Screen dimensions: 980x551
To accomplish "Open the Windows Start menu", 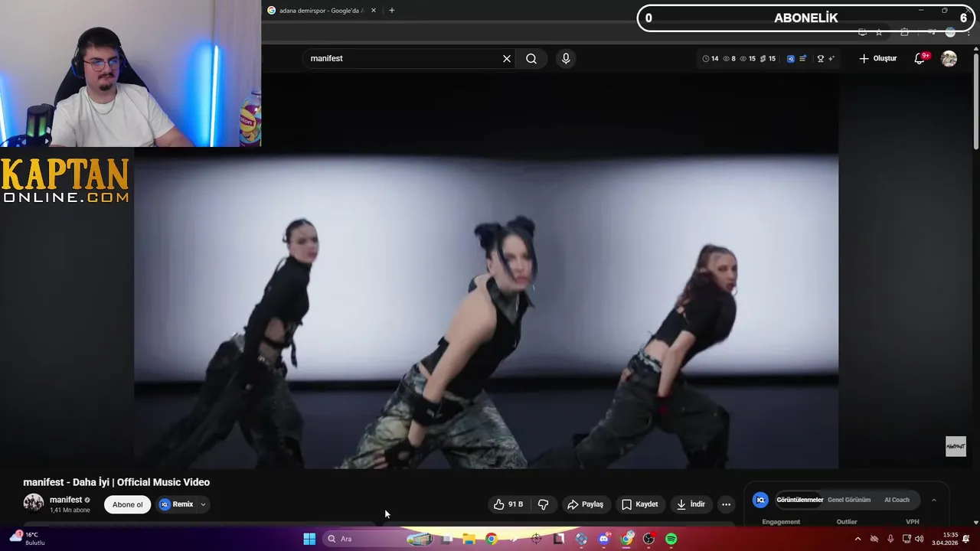I will [309, 539].
